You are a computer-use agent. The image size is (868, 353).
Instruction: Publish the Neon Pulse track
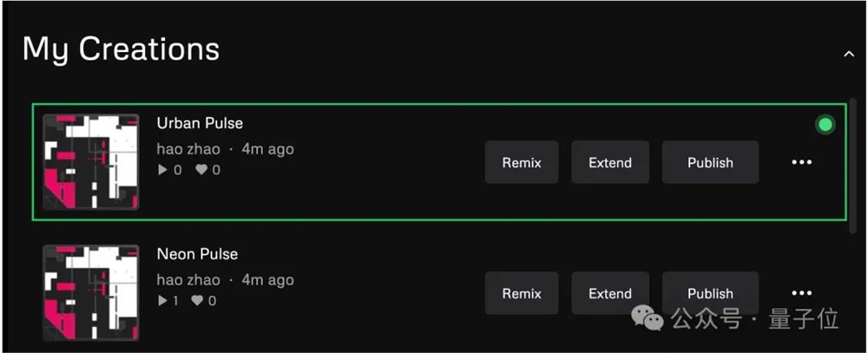point(710,293)
